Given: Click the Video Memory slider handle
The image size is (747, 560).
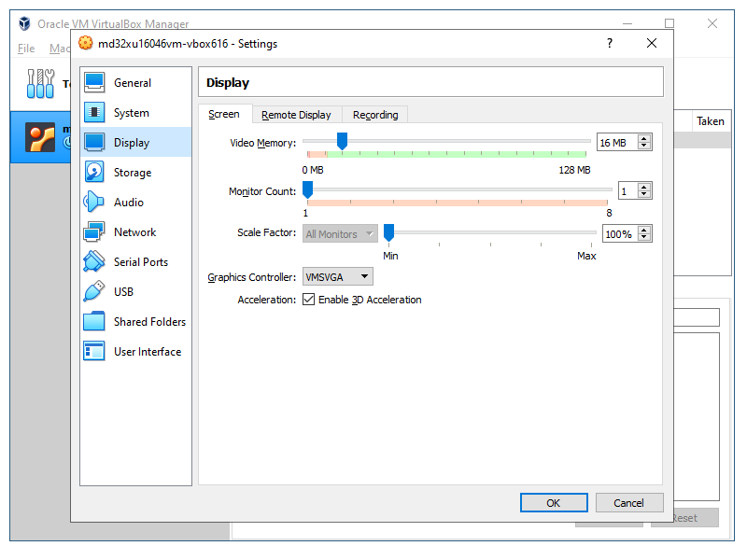Looking at the screenshot, I should [x=342, y=141].
